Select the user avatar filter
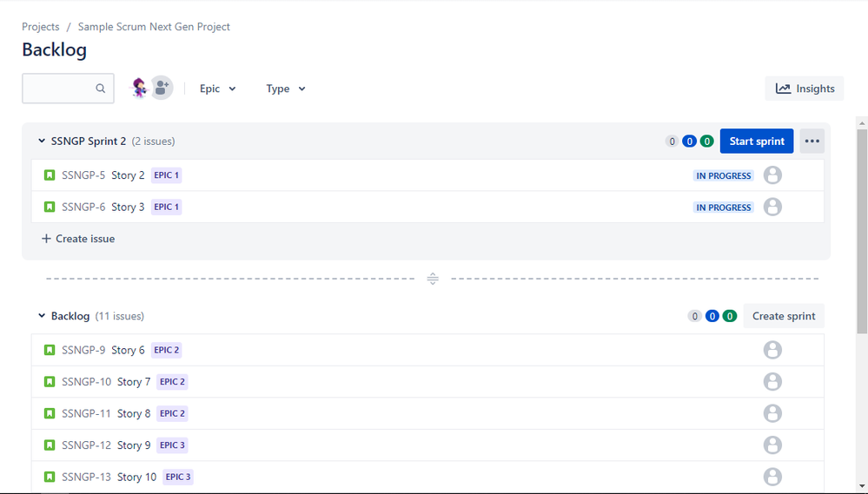Viewport: 868px width, 494px height. tap(139, 88)
